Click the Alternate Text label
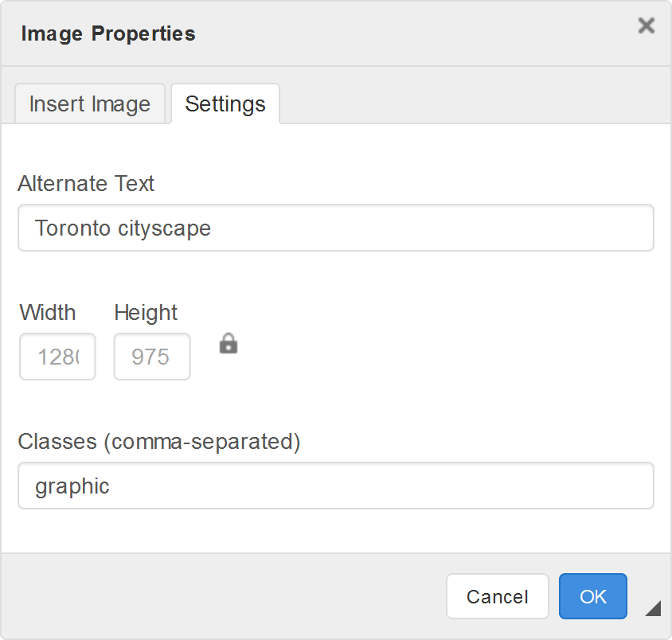Viewport: 672px width, 640px height. pos(86,184)
